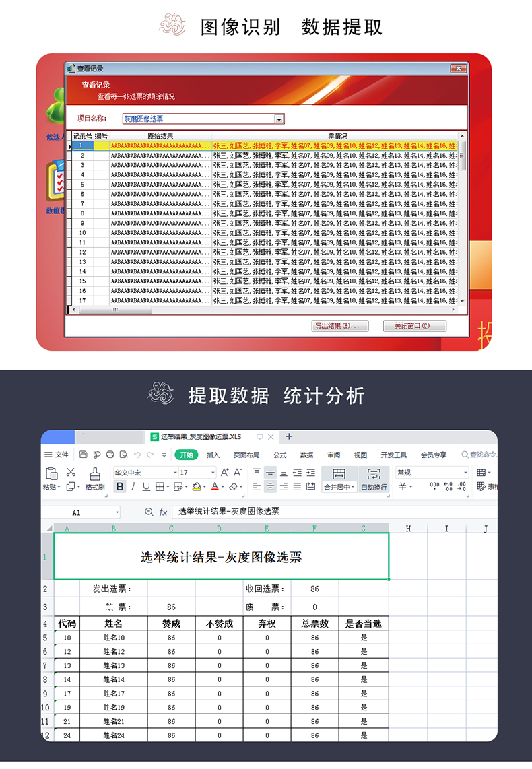The image size is (532, 769).
Task: Click the 导出结果 button
Action: [x=340, y=326]
